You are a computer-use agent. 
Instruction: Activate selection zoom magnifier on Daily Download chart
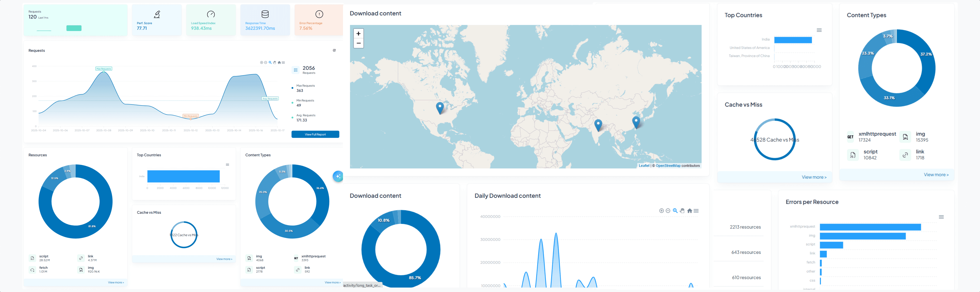pos(675,211)
